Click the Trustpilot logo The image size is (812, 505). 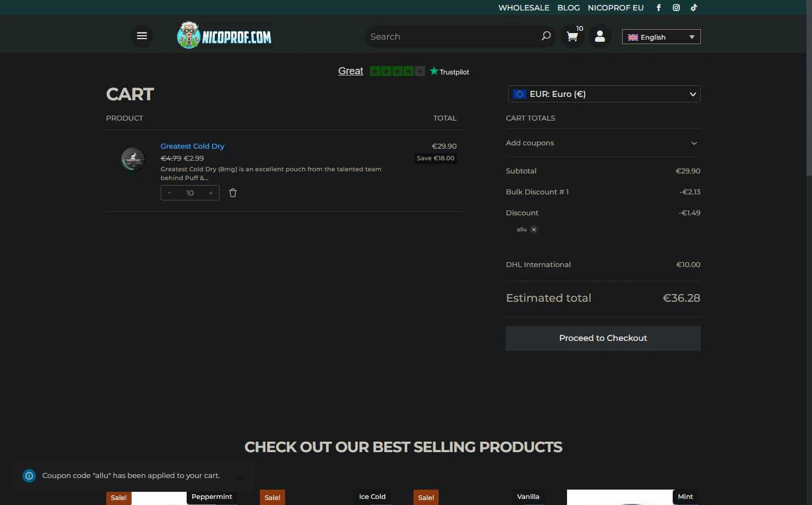(449, 72)
